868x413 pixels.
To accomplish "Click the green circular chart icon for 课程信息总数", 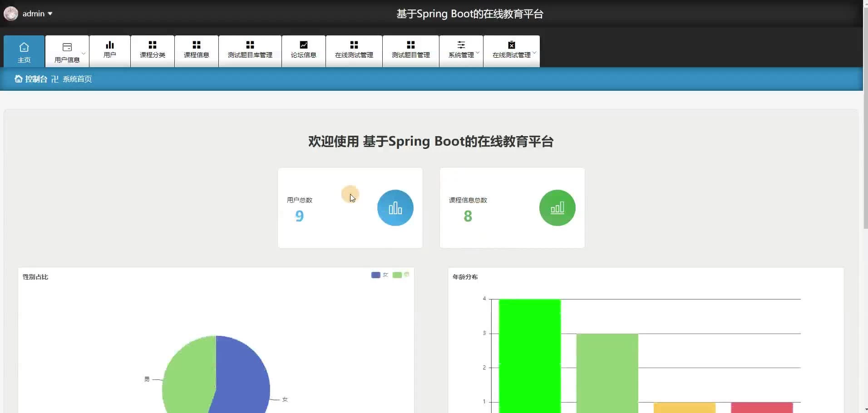I will [557, 208].
